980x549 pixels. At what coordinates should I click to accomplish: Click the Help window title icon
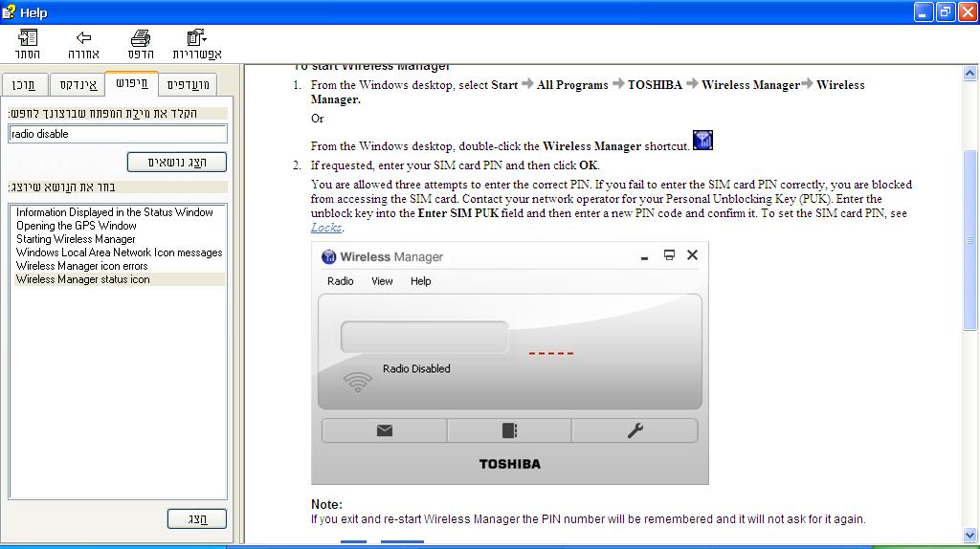tap(9, 11)
